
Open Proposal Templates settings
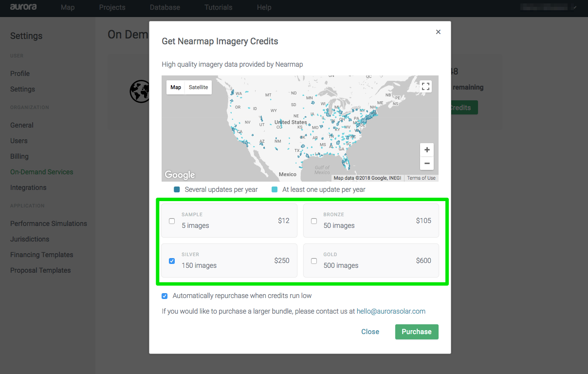coord(40,270)
